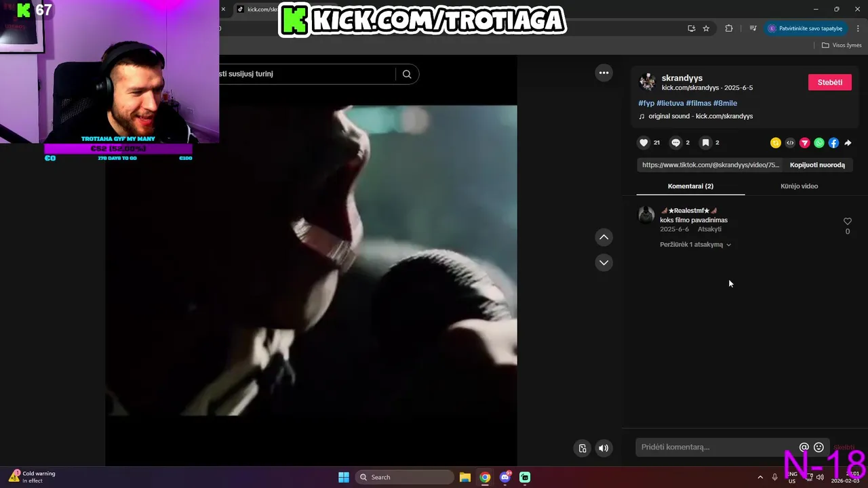Viewport: 868px width, 488px height.
Task: Click the skrandyys username heading
Action: tap(682, 78)
